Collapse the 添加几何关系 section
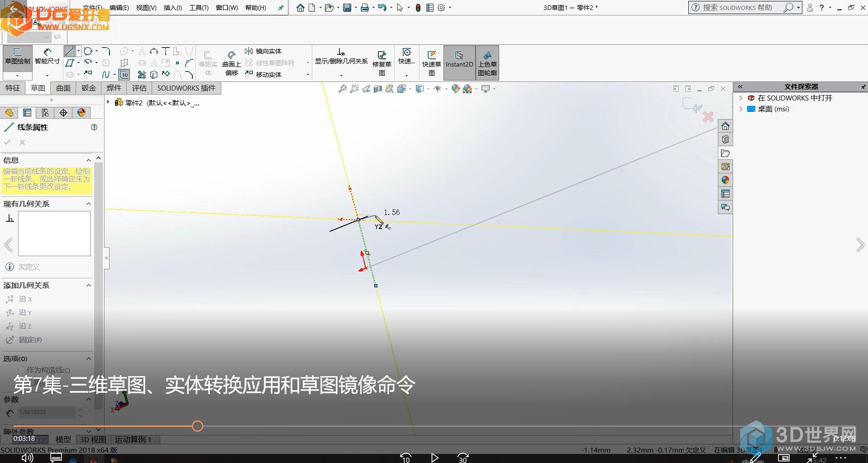The image size is (868, 463). (x=89, y=285)
